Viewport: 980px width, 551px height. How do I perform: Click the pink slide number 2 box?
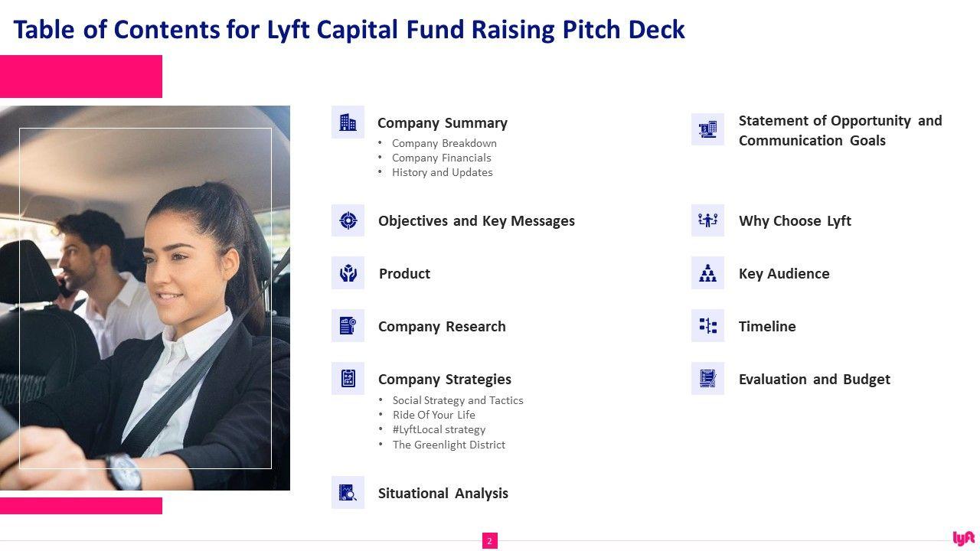(x=490, y=541)
